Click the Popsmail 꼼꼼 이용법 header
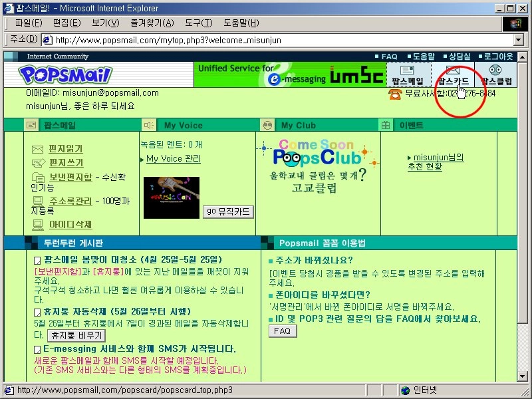 tap(323, 243)
